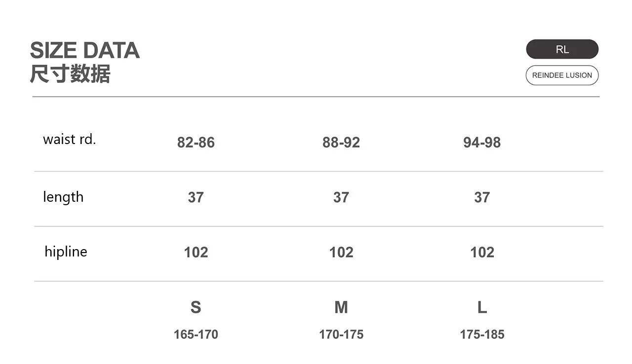Select waist value 82-86

click(196, 143)
